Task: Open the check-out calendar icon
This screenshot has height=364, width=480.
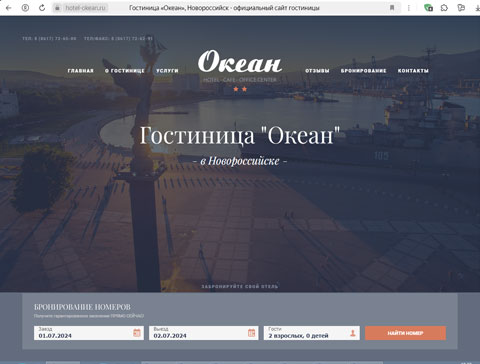Action: pyautogui.click(x=252, y=333)
